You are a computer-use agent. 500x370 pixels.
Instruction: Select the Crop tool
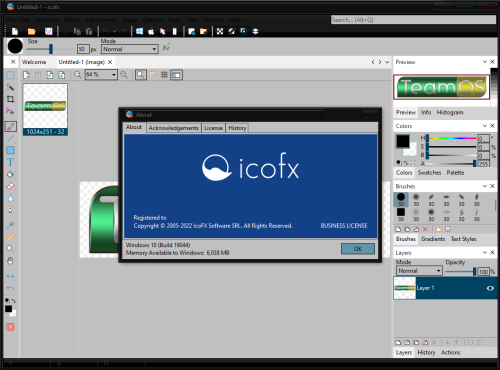pyautogui.click(x=10, y=99)
